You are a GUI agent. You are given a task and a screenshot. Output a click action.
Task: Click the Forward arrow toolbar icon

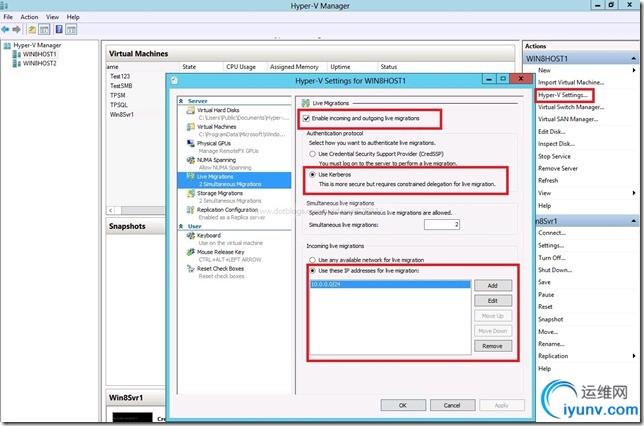[16, 30]
